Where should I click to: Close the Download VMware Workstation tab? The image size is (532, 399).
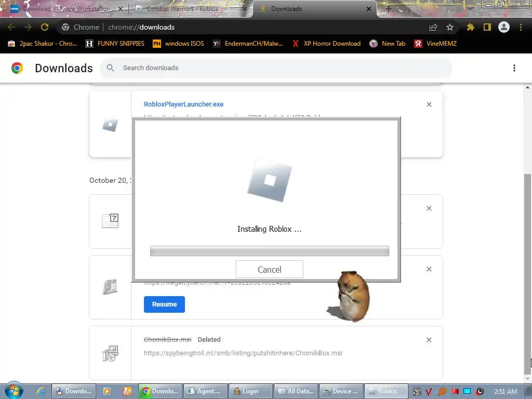click(120, 9)
